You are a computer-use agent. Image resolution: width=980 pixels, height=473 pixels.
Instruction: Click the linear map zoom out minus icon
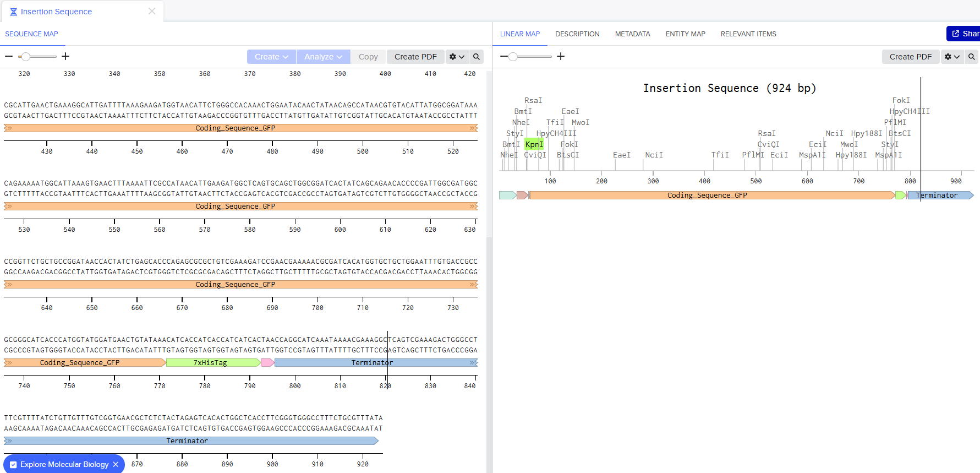click(503, 57)
